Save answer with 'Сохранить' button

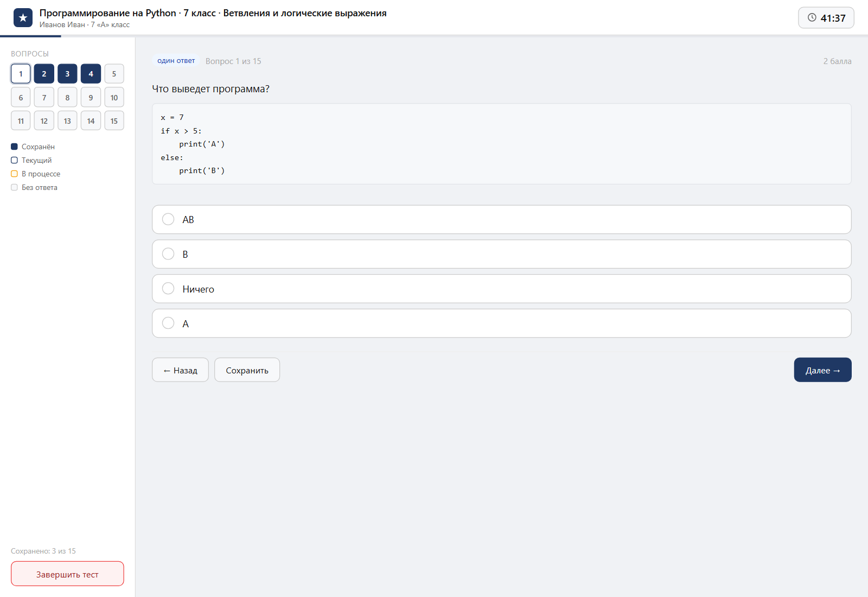click(x=247, y=370)
